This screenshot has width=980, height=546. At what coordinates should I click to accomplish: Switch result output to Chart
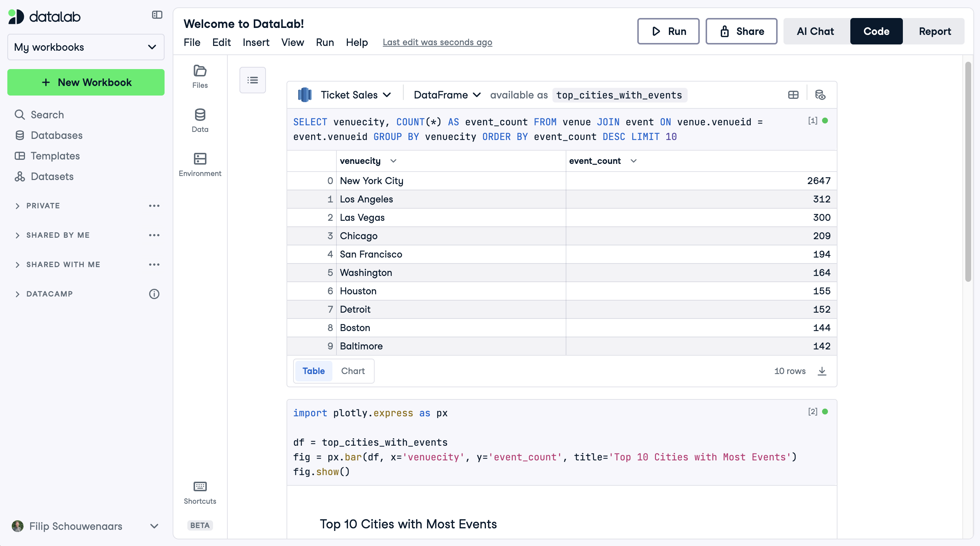[x=353, y=371]
